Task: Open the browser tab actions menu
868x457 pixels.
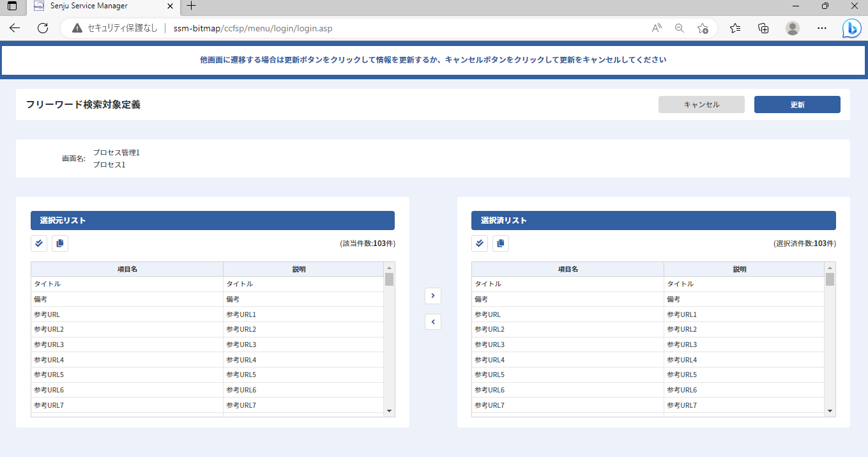Action: (12, 6)
